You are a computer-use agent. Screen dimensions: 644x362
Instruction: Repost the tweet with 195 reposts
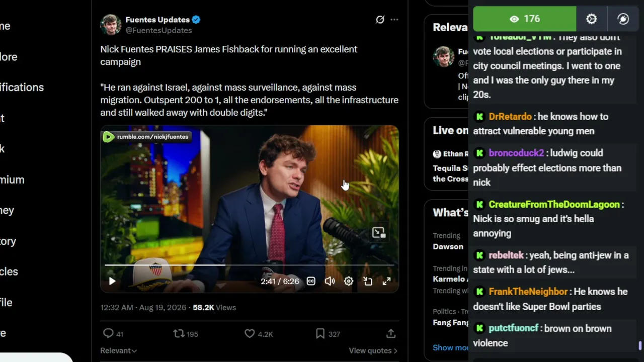(x=179, y=333)
